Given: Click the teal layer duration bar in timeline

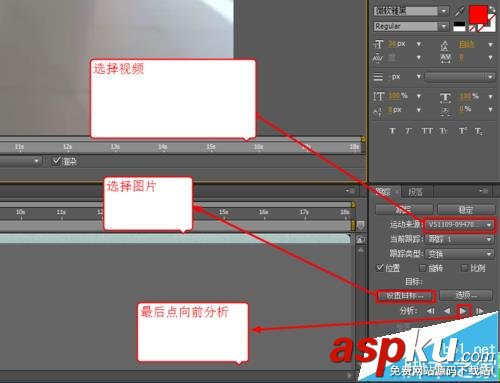Looking at the screenshot, I should pos(175,238).
